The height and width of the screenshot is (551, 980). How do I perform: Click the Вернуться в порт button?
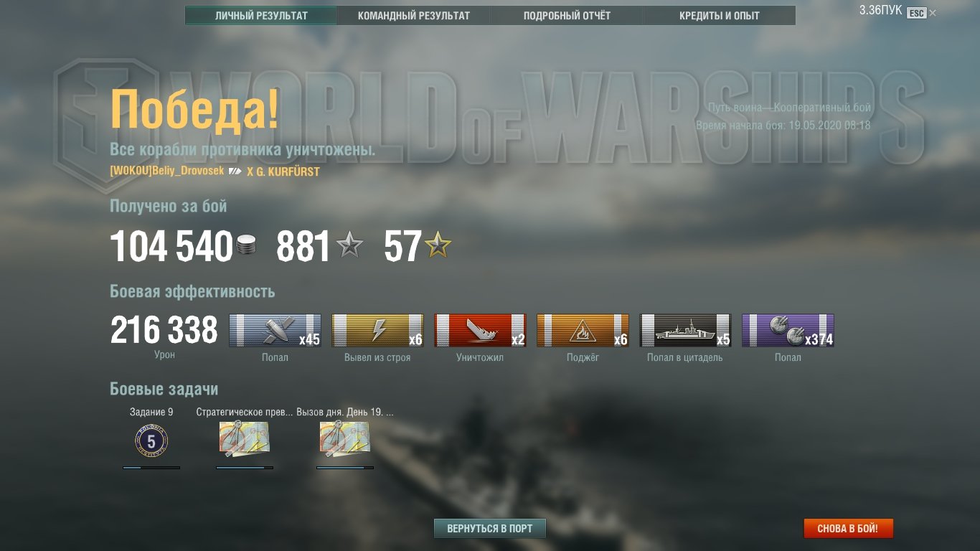(490, 529)
